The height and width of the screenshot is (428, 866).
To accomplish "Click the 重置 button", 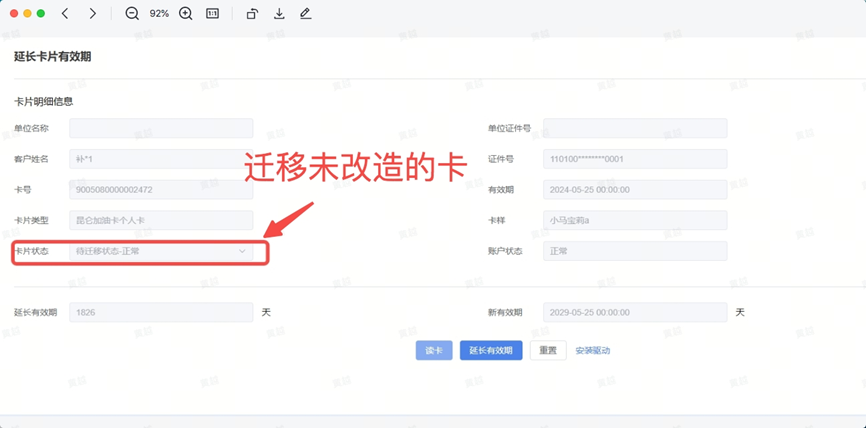I will 548,351.
